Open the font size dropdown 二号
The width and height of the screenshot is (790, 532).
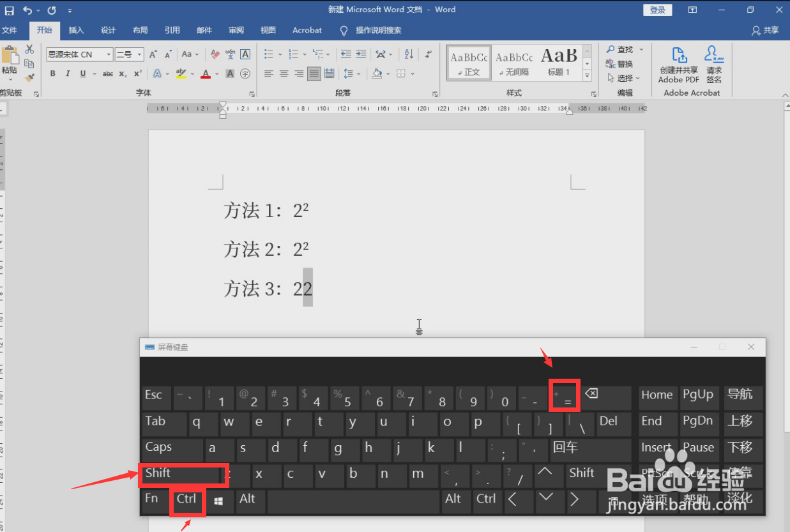click(x=140, y=55)
